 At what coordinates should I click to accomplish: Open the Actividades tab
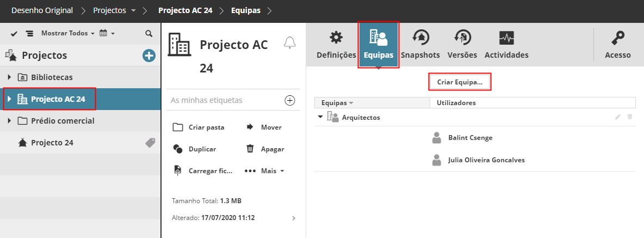click(506, 45)
